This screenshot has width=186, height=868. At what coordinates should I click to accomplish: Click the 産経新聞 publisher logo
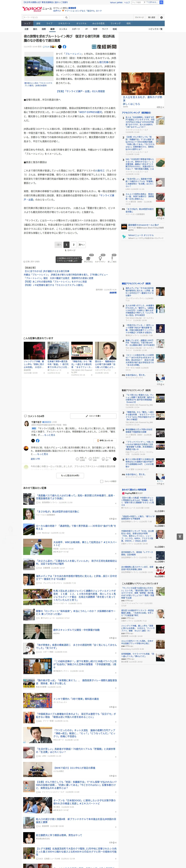(x=104, y=47)
